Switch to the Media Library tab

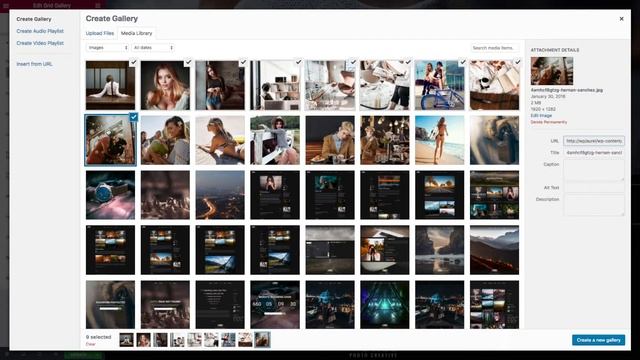(x=136, y=33)
